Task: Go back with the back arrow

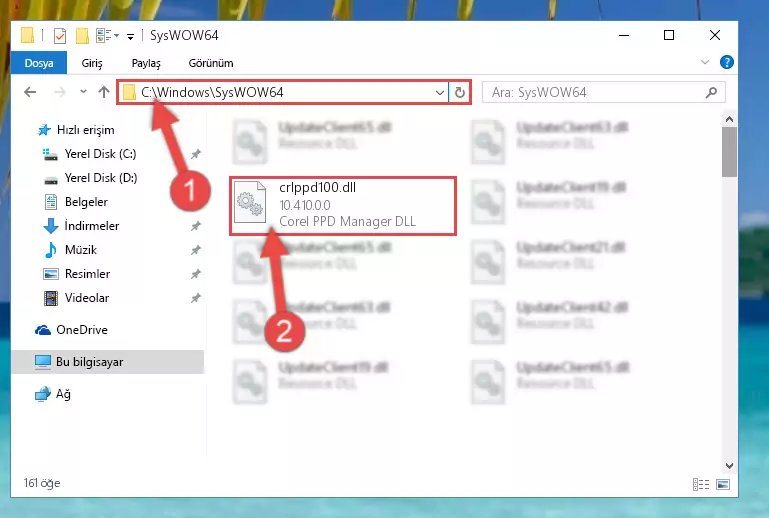Action: click(x=30, y=92)
